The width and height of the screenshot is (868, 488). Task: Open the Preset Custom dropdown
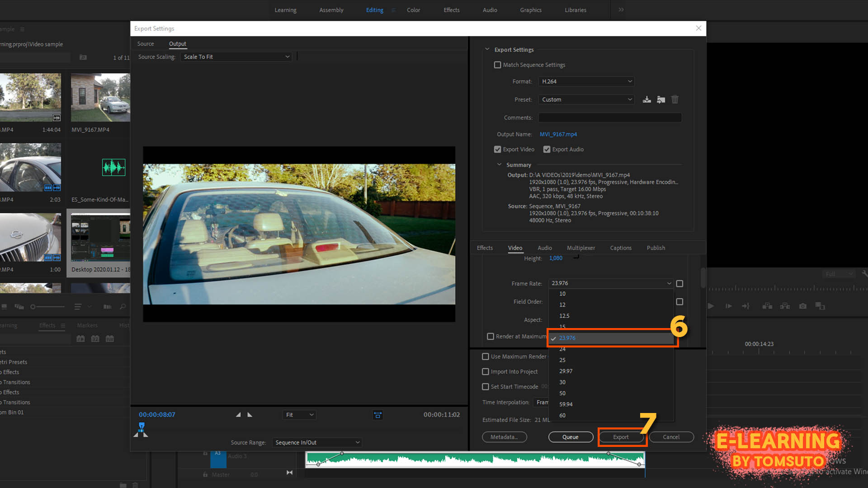tap(586, 100)
